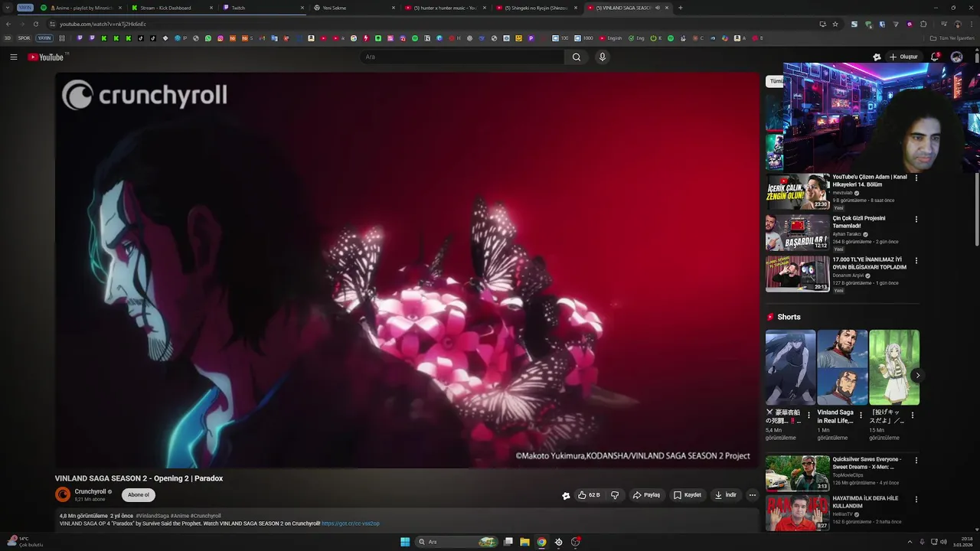
Task: Switch to the Twitch tab
Action: (263, 8)
